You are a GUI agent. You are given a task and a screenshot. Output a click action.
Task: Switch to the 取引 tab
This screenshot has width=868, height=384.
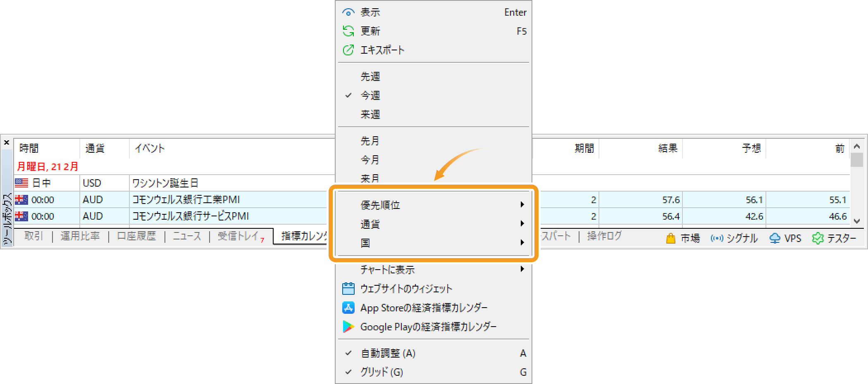[33, 236]
